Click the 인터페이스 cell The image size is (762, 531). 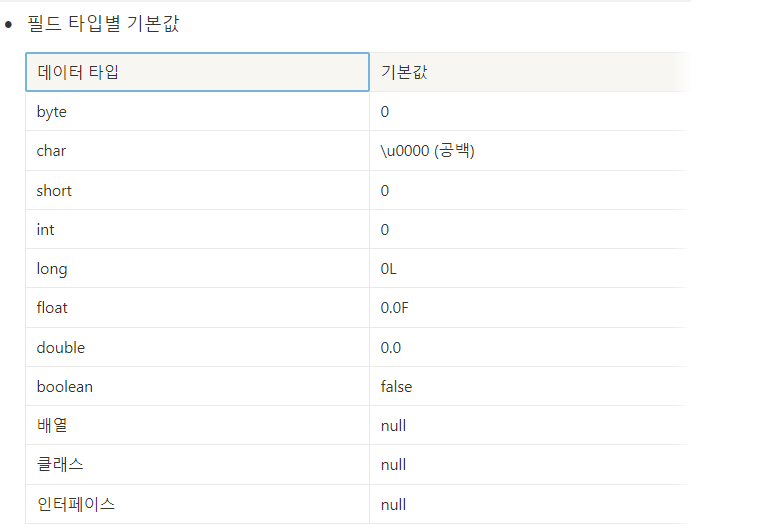point(197,504)
